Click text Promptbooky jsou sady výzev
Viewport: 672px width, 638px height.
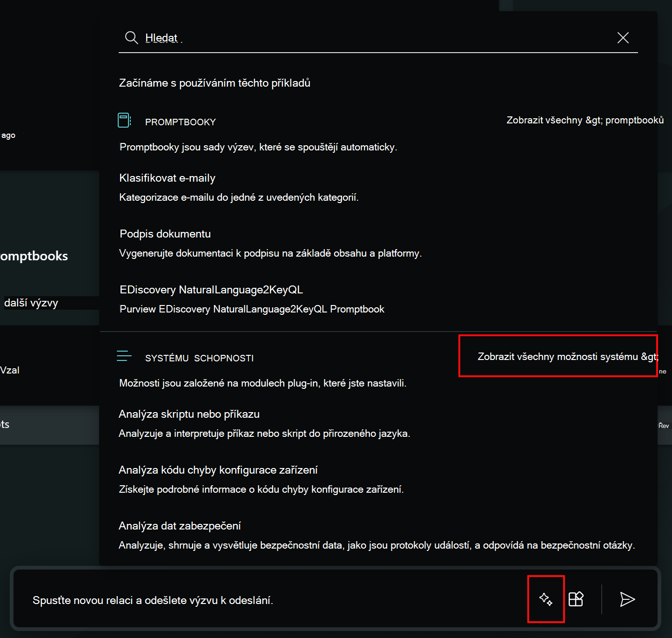pos(258,147)
